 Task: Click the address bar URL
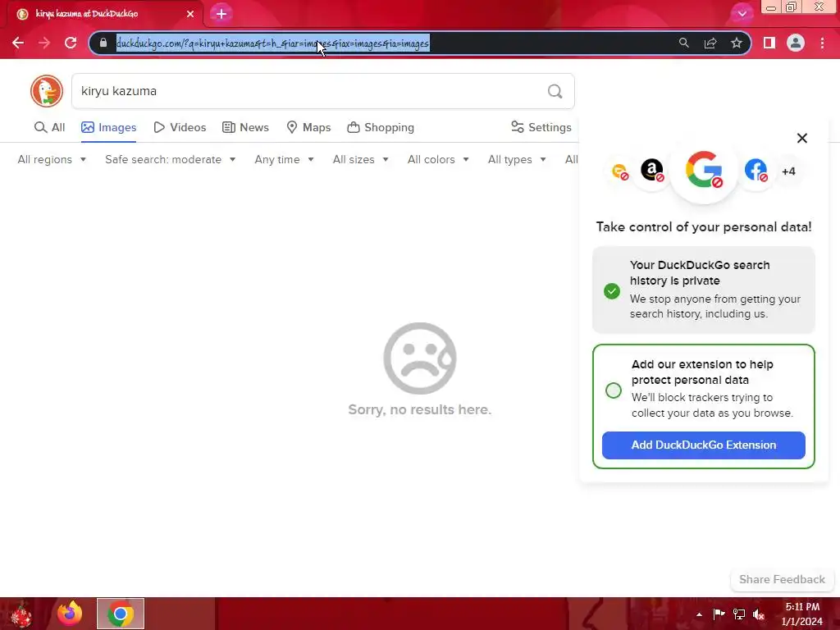coord(272,43)
